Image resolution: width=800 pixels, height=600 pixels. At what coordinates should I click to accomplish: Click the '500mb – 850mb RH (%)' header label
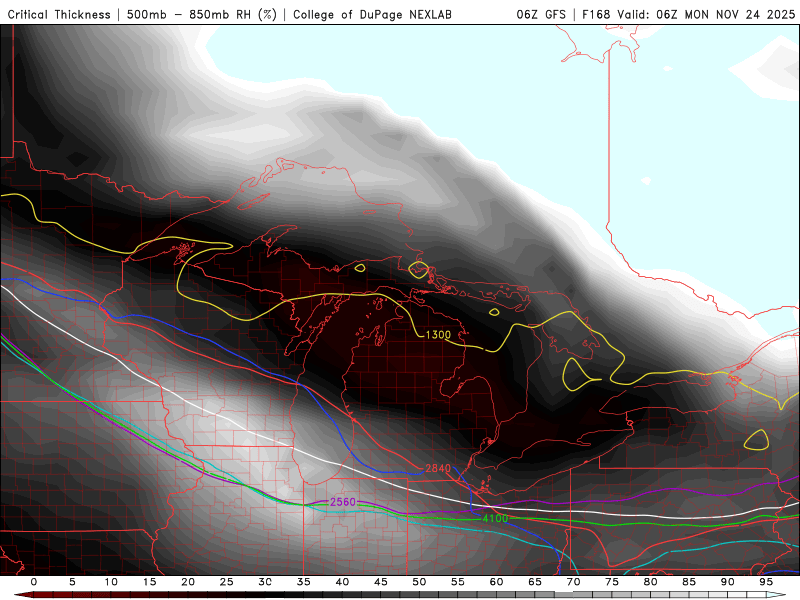[x=202, y=14]
